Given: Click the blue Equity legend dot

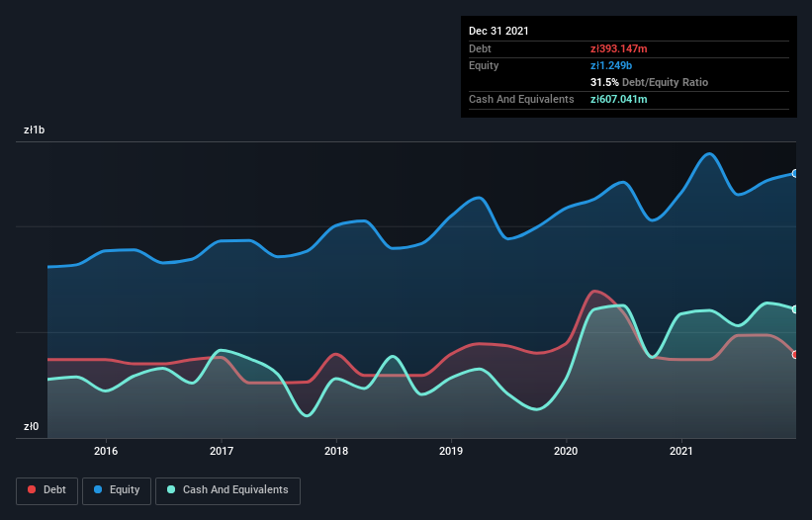Looking at the screenshot, I should (98, 489).
